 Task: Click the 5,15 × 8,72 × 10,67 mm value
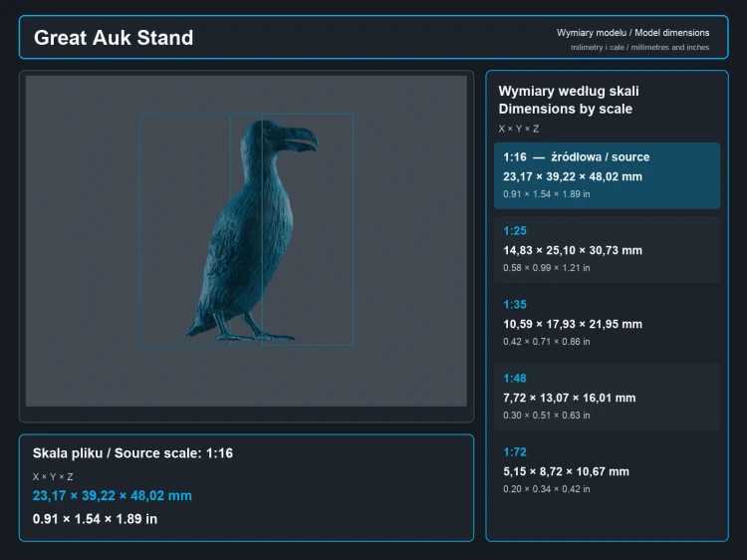[566, 471]
